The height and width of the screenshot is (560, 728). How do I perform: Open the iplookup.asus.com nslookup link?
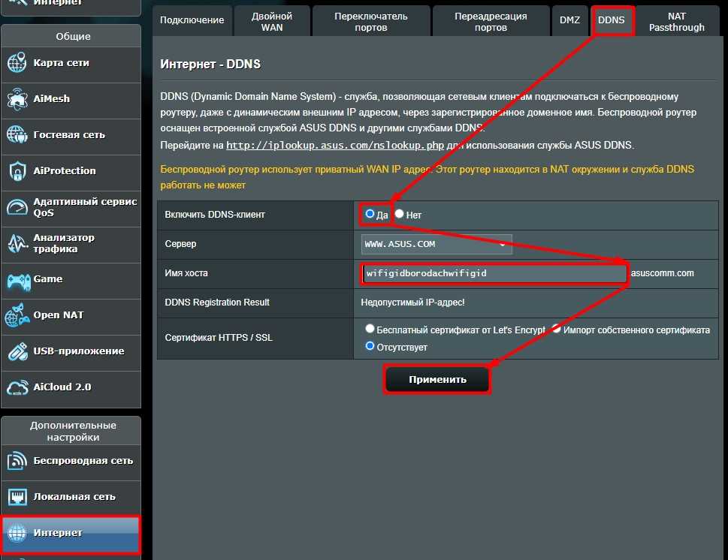(x=335, y=145)
